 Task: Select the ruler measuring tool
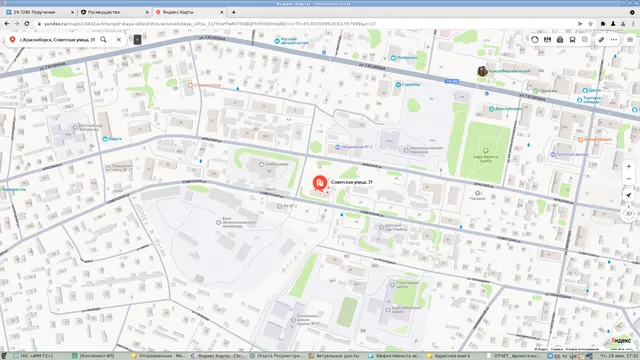(x=601, y=40)
